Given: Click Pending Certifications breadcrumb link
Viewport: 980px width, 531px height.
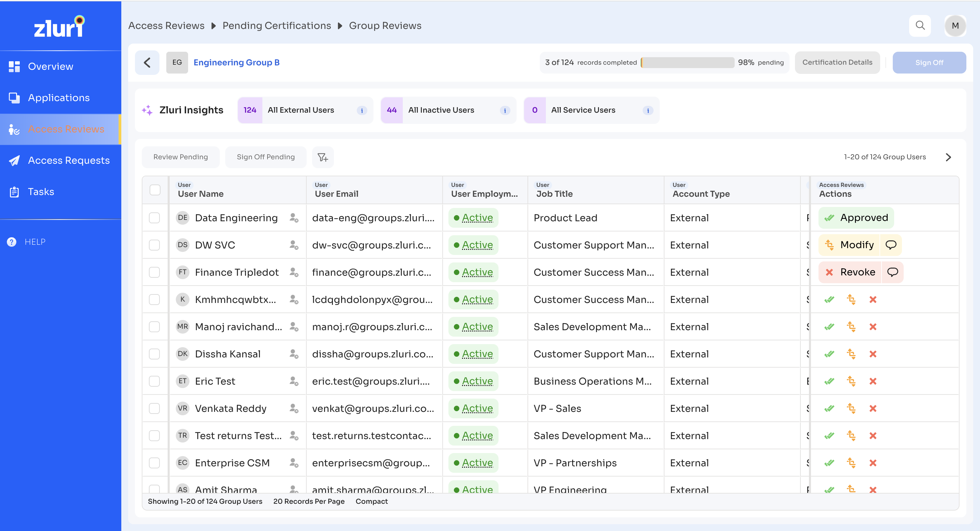Looking at the screenshot, I should (x=277, y=26).
